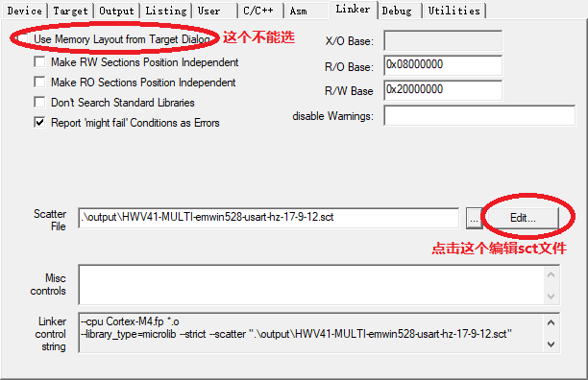Switch to the Device tab
The height and width of the screenshot is (380, 588).
24,11
